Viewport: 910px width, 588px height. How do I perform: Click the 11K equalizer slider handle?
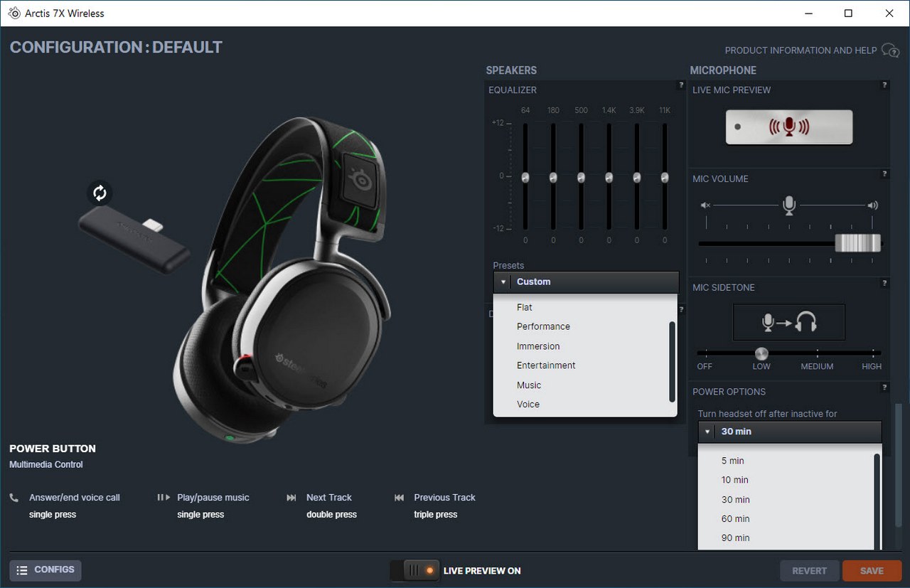pyautogui.click(x=665, y=178)
